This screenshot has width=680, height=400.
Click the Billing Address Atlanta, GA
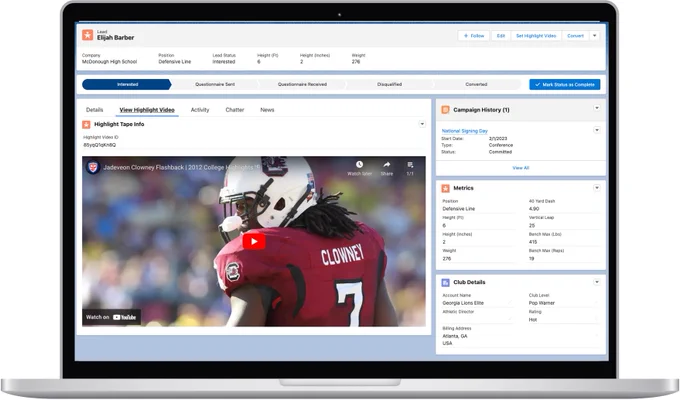point(455,336)
